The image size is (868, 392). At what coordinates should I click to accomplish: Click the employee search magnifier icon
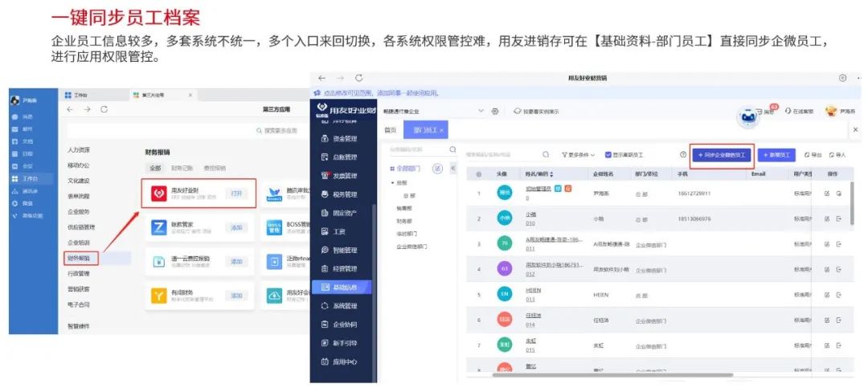pyautogui.click(x=546, y=155)
